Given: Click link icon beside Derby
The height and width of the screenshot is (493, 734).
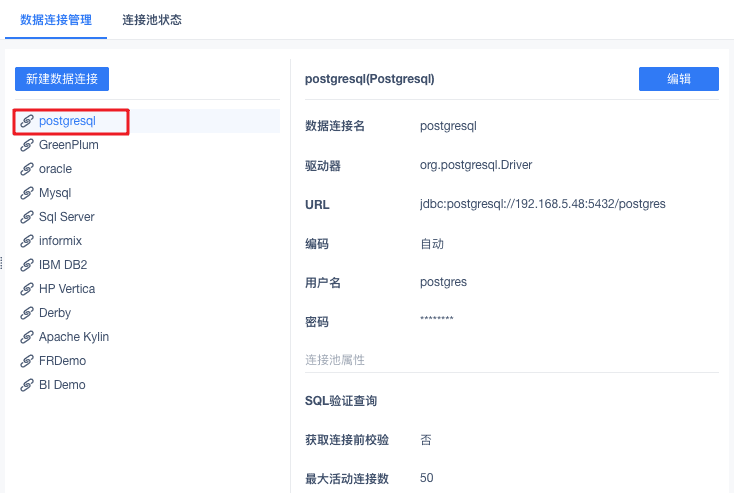Looking at the screenshot, I should click(27, 313).
